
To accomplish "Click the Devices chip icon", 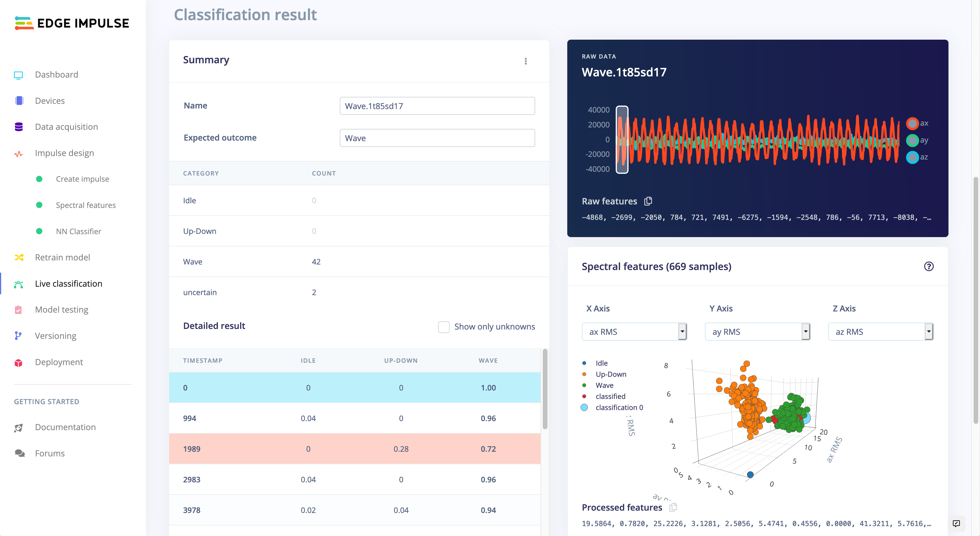I will 19,101.
